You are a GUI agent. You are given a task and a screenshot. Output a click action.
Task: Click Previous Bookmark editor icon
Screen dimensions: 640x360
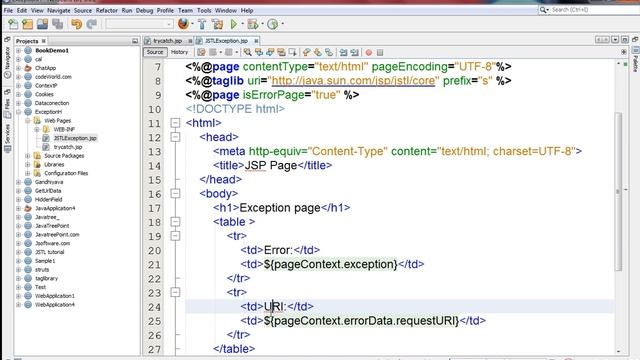[x=307, y=52]
